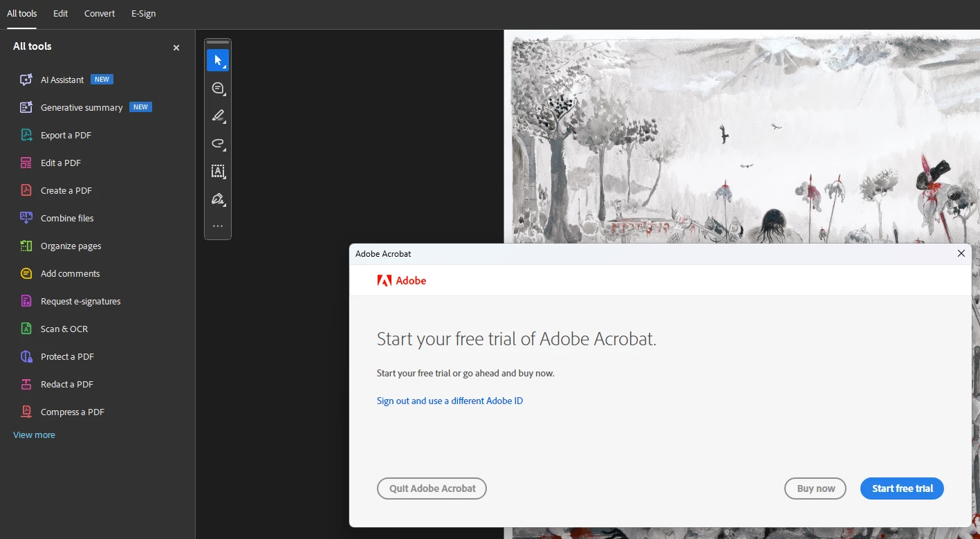This screenshot has height=539, width=980.
Task: Click the View more link
Action: pyautogui.click(x=34, y=435)
